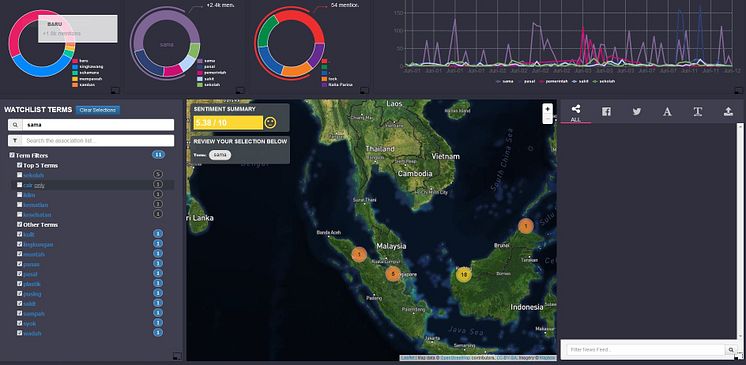The width and height of the screenshot is (746, 365).
Task: Click the watchlist term search field containing 'sama'
Action: (98, 125)
